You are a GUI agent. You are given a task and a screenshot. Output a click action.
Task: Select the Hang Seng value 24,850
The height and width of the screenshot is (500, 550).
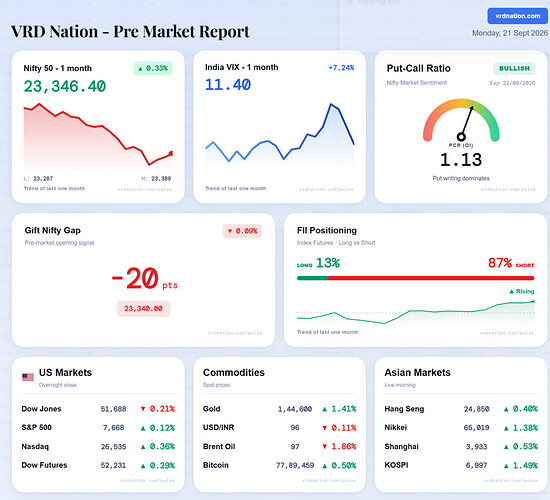click(x=476, y=409)
